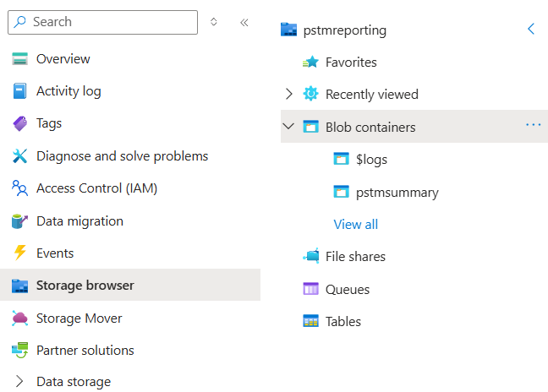Image resolution: width=548 pixels, height=392 pixels.
Task: Click the Storage Mover cloud icon
Action: click(x=20, y=318)
